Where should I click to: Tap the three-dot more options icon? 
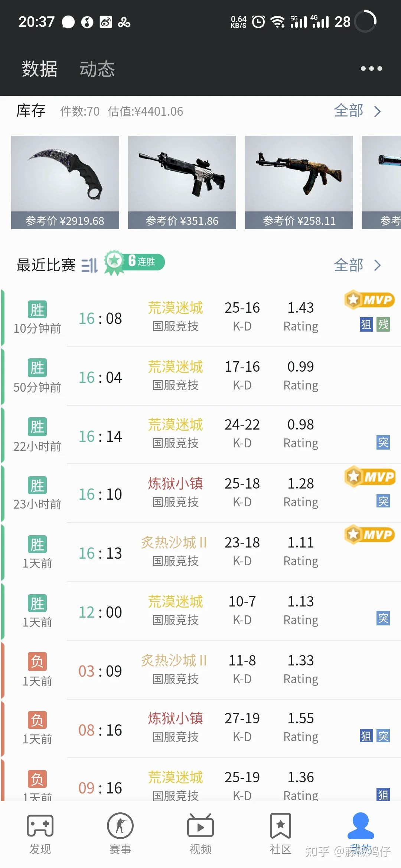[x=371, y=69]
